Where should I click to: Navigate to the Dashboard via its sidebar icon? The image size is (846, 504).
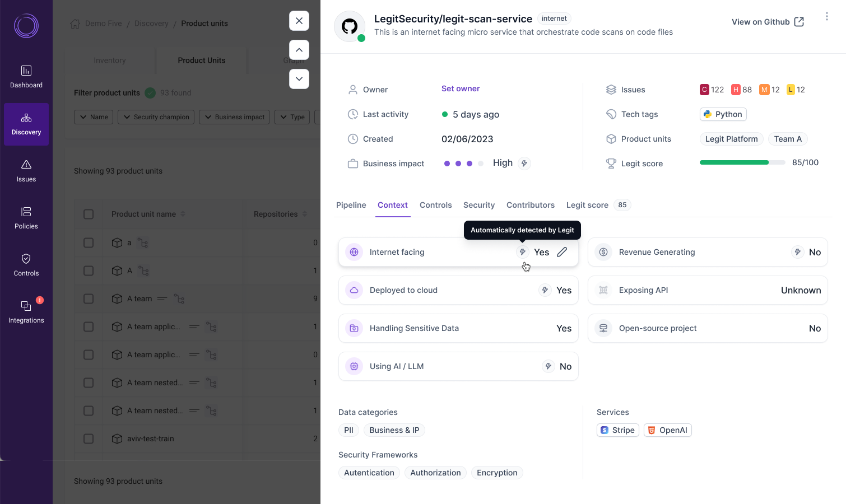(26, 77)
